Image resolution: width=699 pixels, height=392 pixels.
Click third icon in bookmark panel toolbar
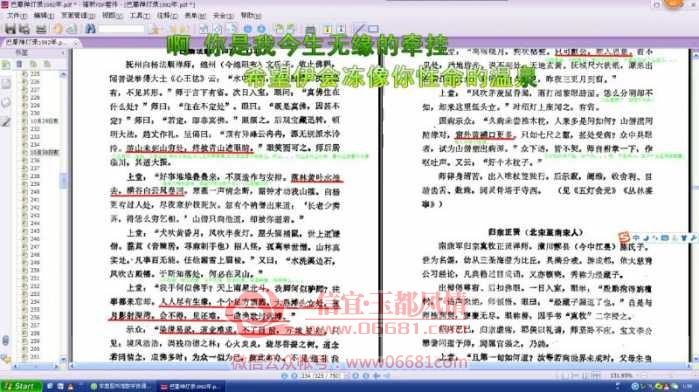pyautogui.click(x=47, y=64)
